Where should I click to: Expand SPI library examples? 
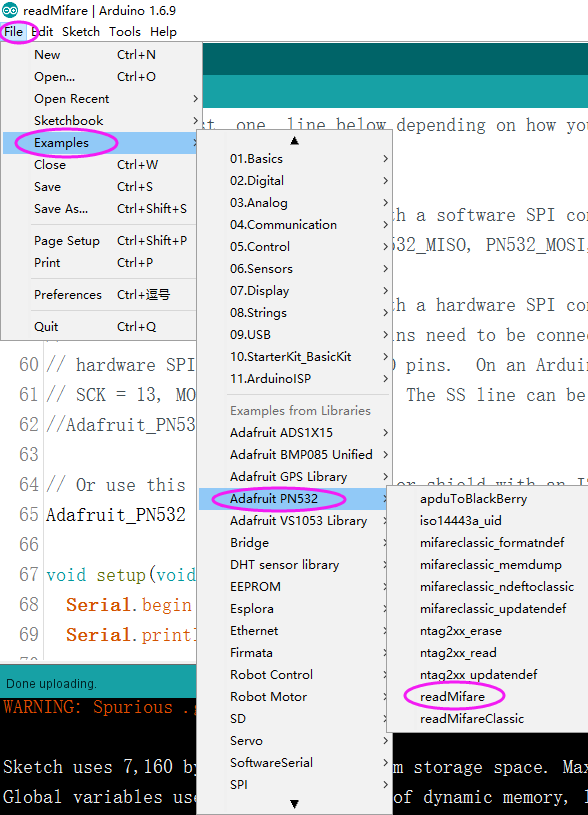click(294, 784)
